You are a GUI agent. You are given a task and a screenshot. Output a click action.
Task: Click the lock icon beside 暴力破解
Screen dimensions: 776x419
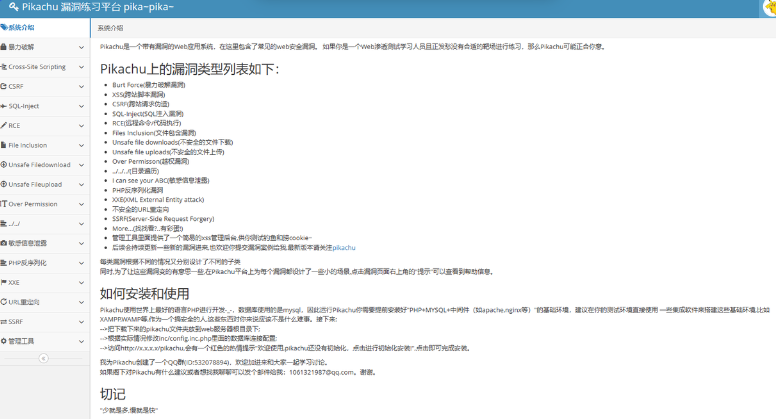tap(5, 47)
